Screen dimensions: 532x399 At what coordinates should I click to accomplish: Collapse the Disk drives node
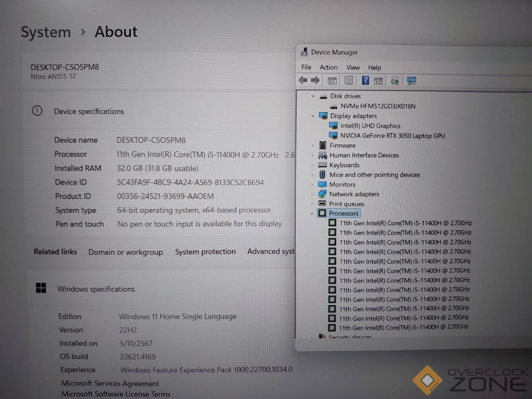[313, 96]
